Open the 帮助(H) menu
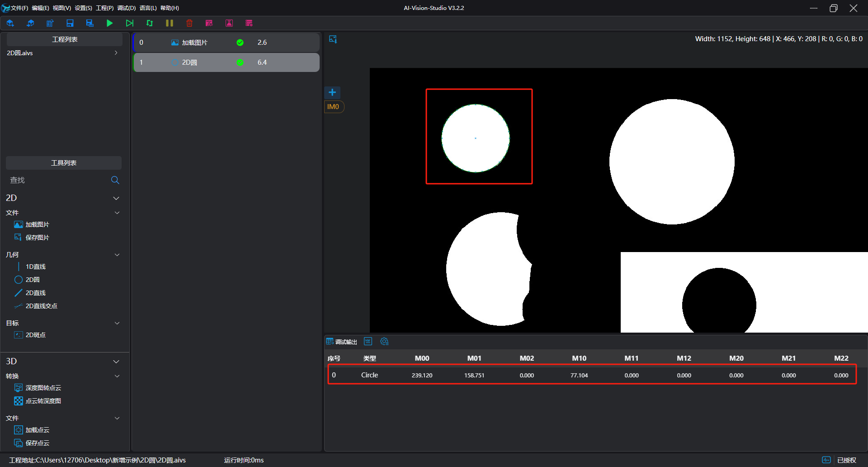 pos(170,8)
